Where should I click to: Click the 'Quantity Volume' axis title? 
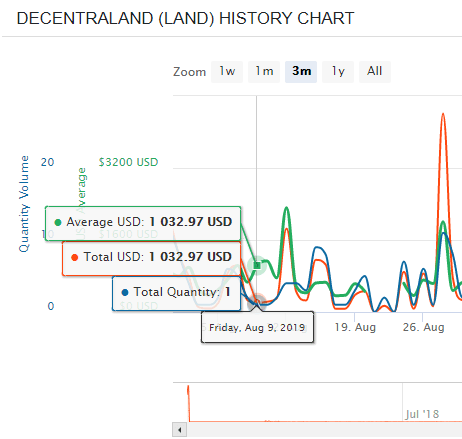(24, 204)
